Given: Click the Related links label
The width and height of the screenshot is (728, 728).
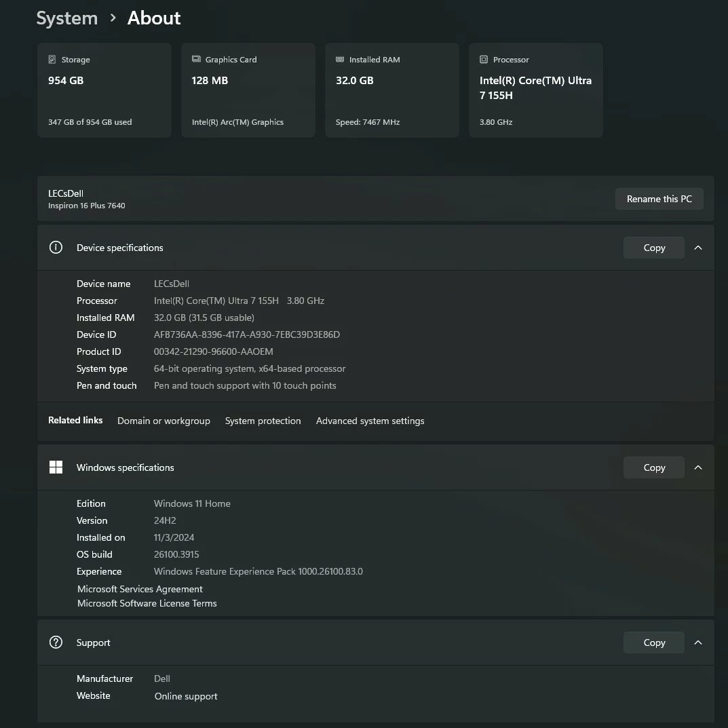Looking at the screenshot, I should tap(75, 420).
